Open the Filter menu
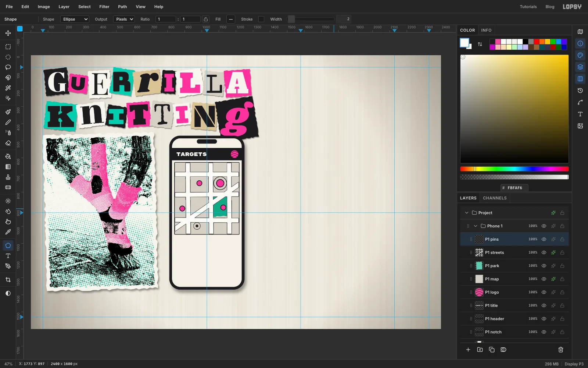 click(x=104, y=7)
